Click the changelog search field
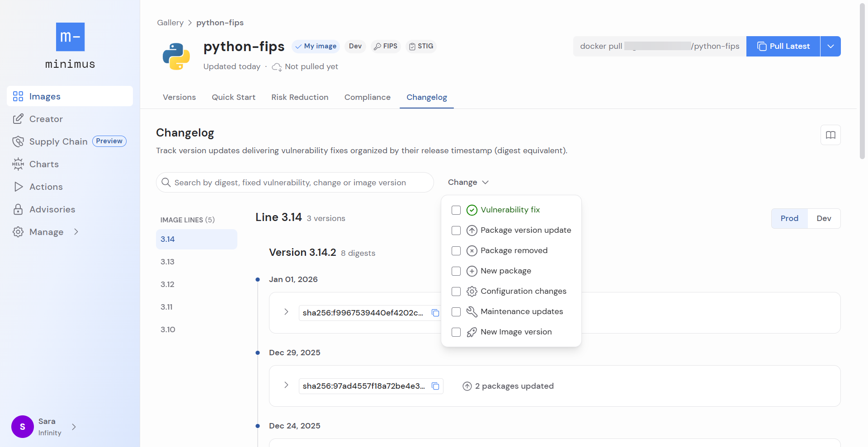Viewport: 868px width, 447px height. click(x=295, y=182)
